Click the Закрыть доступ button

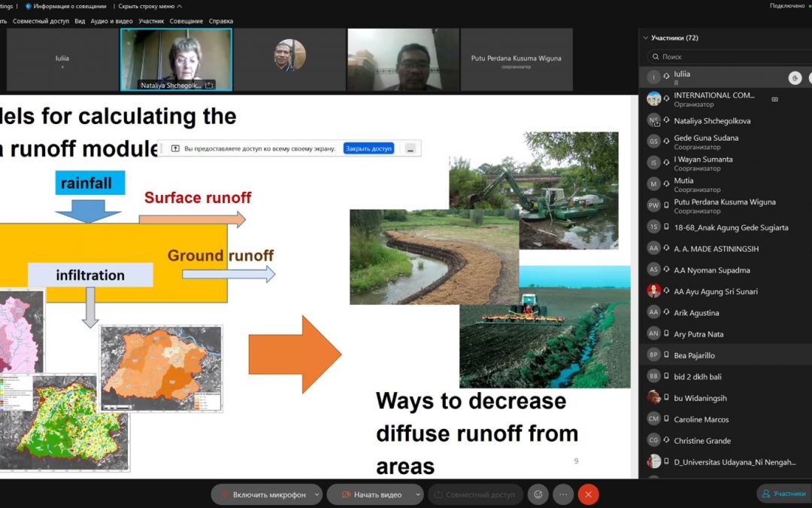tap(368, 148)
